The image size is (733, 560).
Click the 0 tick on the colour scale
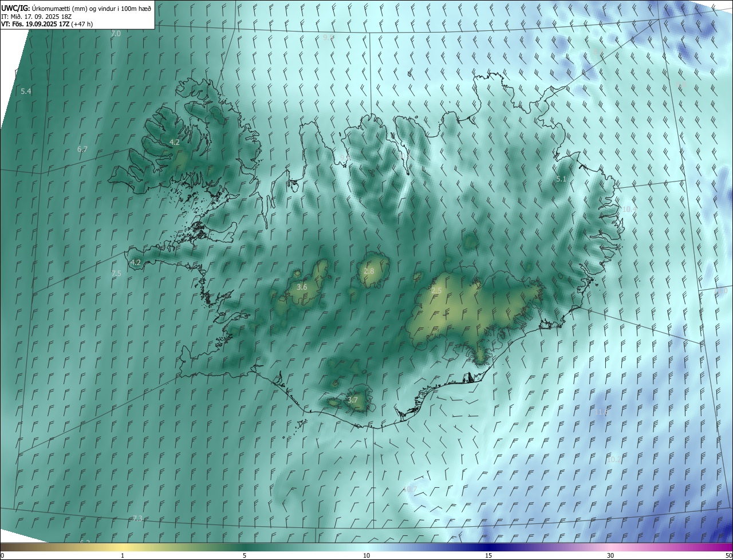[x=2, y=555]
